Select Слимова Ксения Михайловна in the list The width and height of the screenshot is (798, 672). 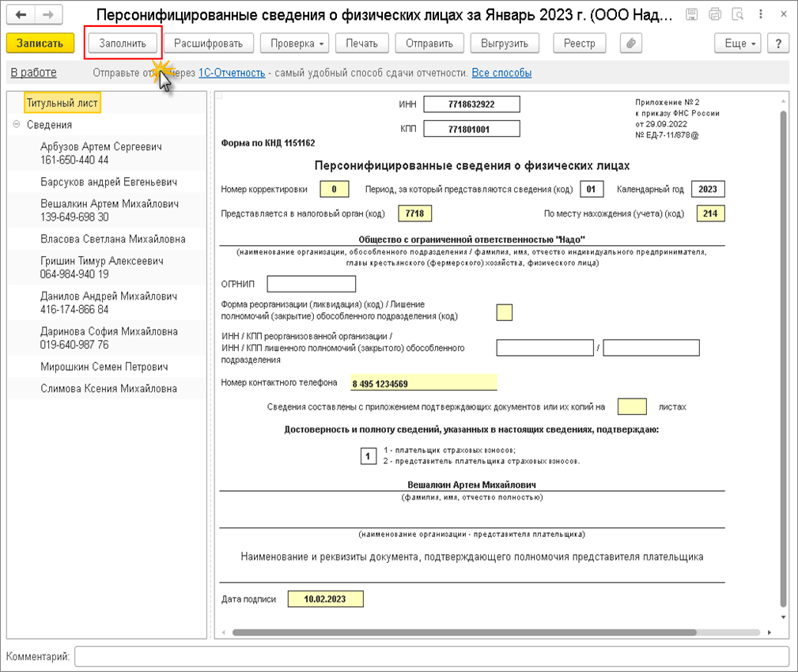coord(107,388)
